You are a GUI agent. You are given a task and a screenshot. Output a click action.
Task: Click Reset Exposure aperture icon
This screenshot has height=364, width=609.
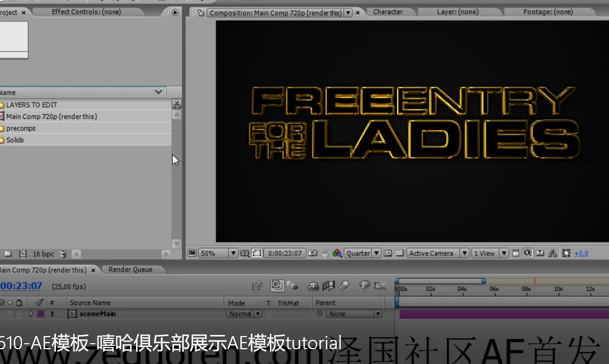566,253
